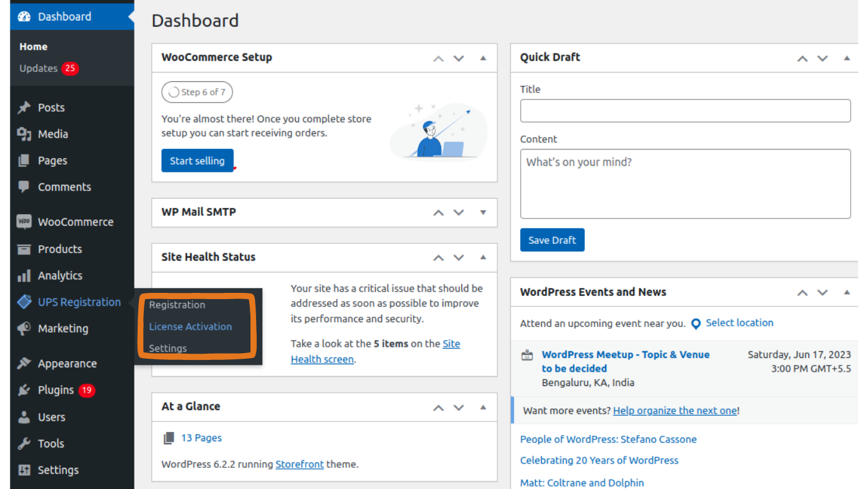This screenshot has height=489, width=868.
Task: Move Quick Draft widget up
Action: [802, 58]
